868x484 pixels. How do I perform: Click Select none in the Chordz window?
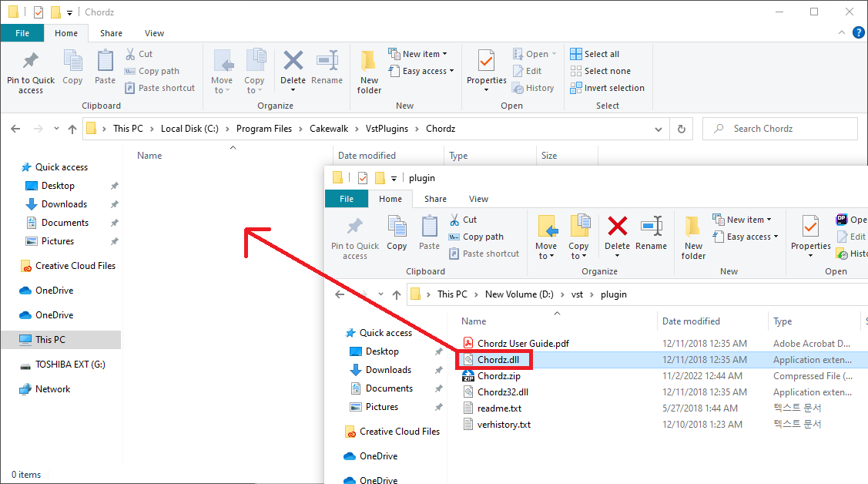point(600,71)
